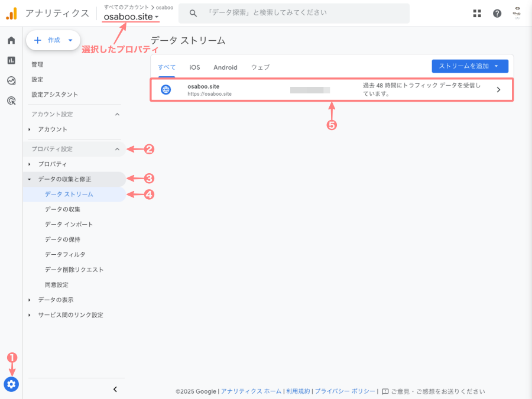532x399 pixels.
Task: Click the globe icon of osaboo.site stream
Action: tap(166, 90)
